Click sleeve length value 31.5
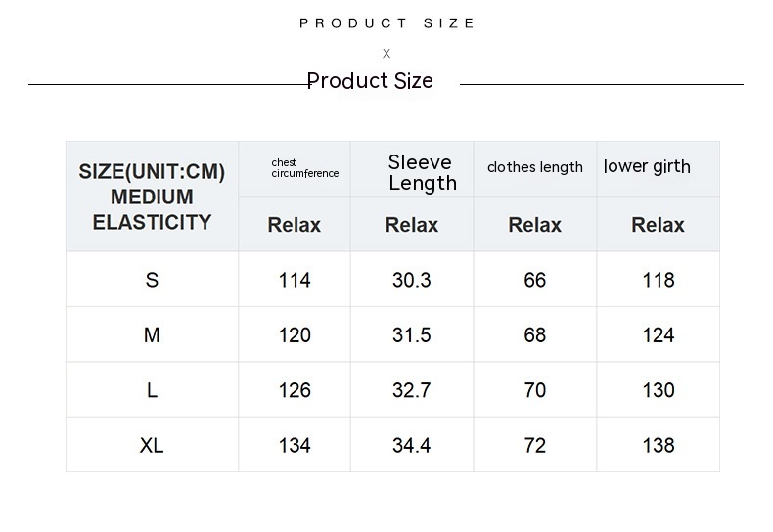The height and width of the screenshot is (532, 773). click(411, 335)
